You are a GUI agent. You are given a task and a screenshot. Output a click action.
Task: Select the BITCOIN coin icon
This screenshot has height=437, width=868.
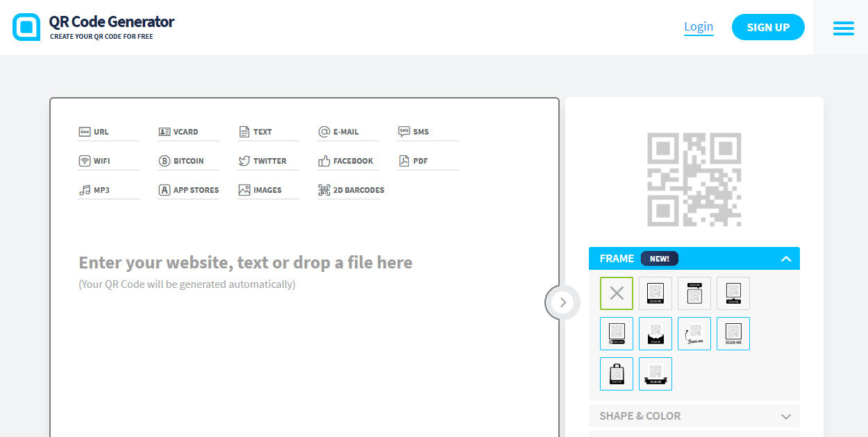(x=165, y=161)
